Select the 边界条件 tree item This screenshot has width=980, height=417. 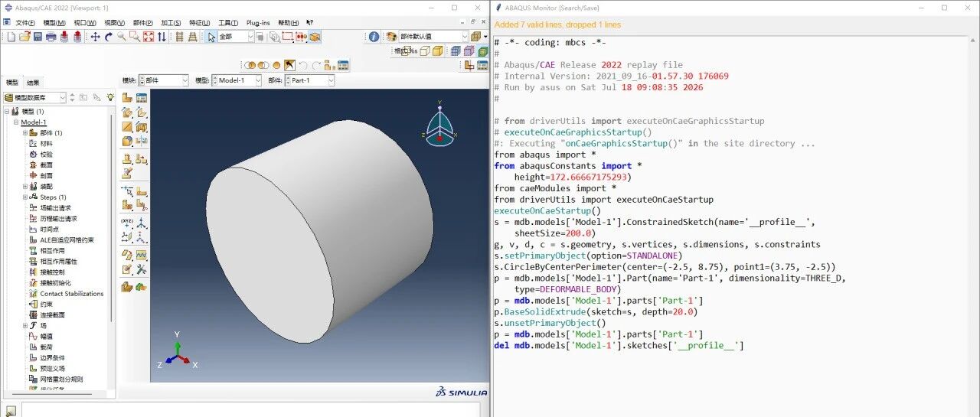pos(53,358)
